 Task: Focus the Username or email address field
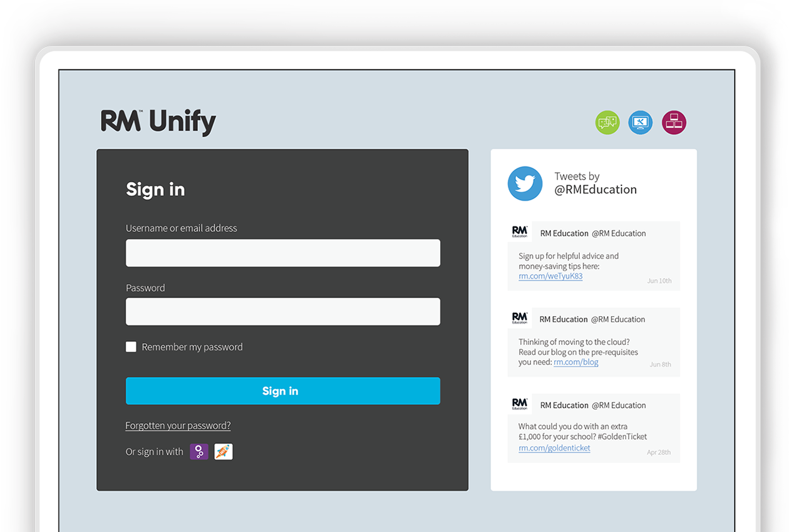283,253
